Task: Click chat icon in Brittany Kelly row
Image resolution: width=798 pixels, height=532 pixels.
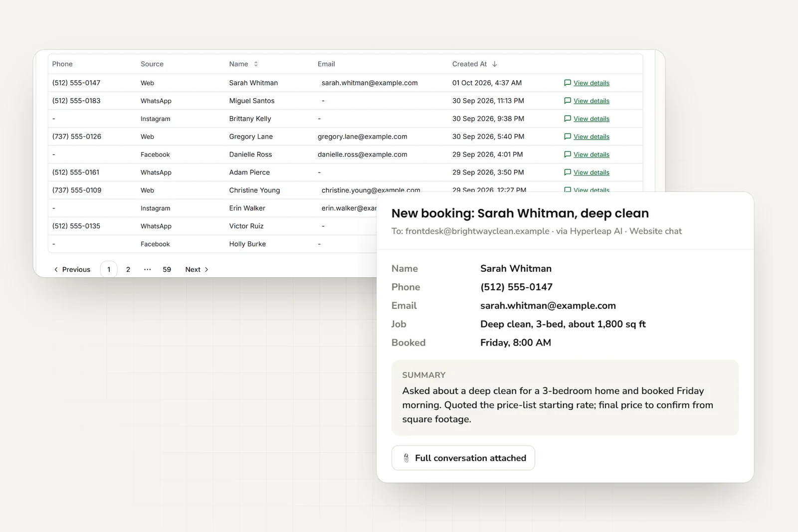Action: [x=567, y=119]
